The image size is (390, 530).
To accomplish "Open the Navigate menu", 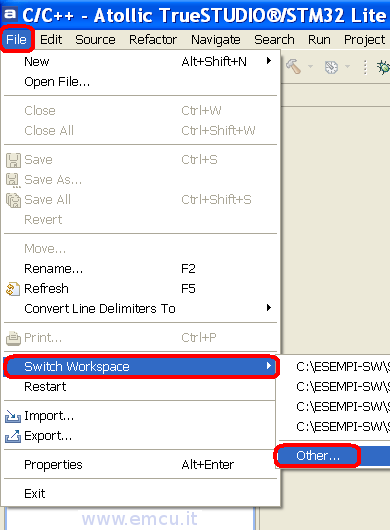I will 216,40.
